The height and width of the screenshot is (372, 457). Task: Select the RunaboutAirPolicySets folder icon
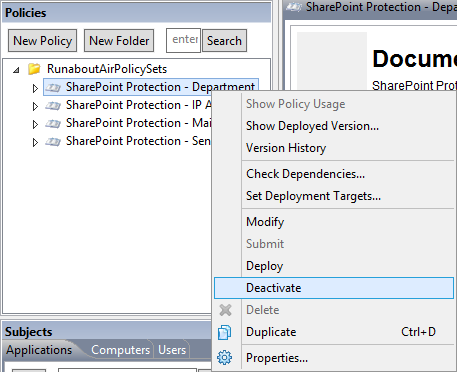tap(34, 69)
